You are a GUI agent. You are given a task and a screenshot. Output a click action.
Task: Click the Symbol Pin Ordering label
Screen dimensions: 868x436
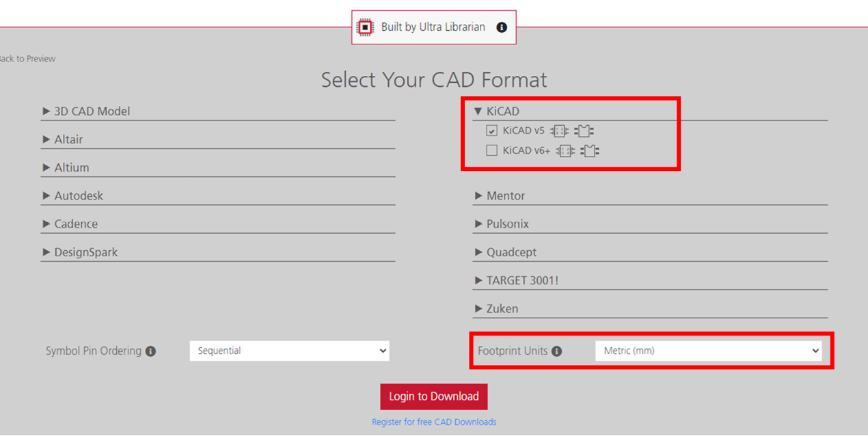point(94,351)
